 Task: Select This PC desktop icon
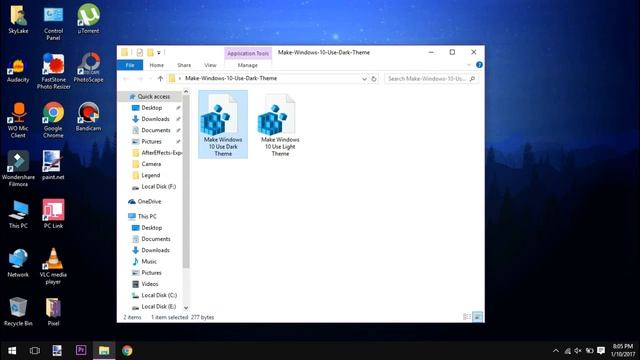click(x=18, y=214)
